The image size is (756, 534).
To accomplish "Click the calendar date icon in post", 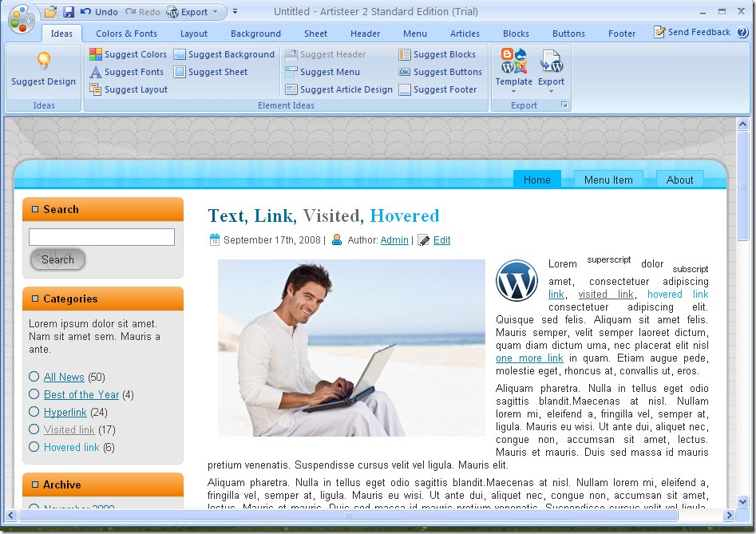I will [215, 239].
